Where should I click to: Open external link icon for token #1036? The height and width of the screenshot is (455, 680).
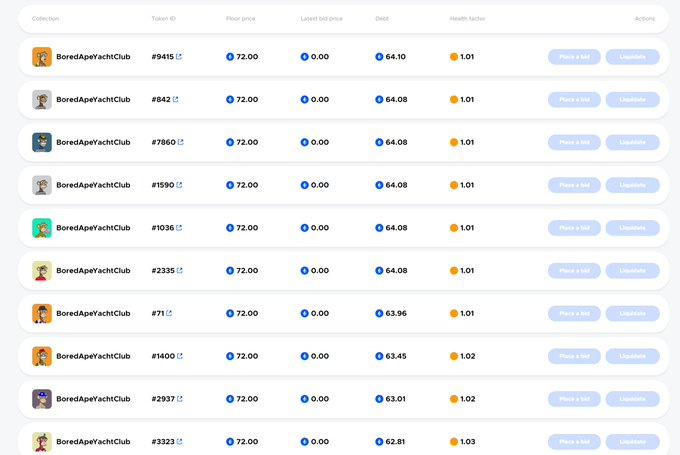[179, 228]
